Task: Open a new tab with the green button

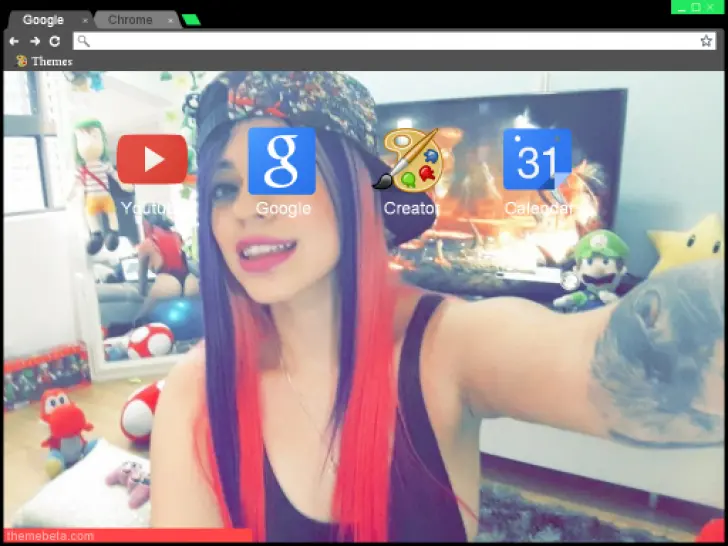Action: tap(191, 20)
